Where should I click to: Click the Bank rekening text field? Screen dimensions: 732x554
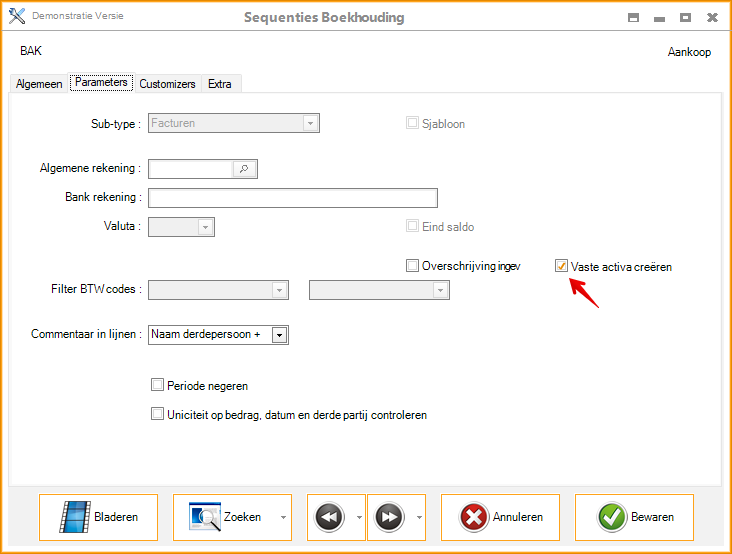[x=292, y=197]
